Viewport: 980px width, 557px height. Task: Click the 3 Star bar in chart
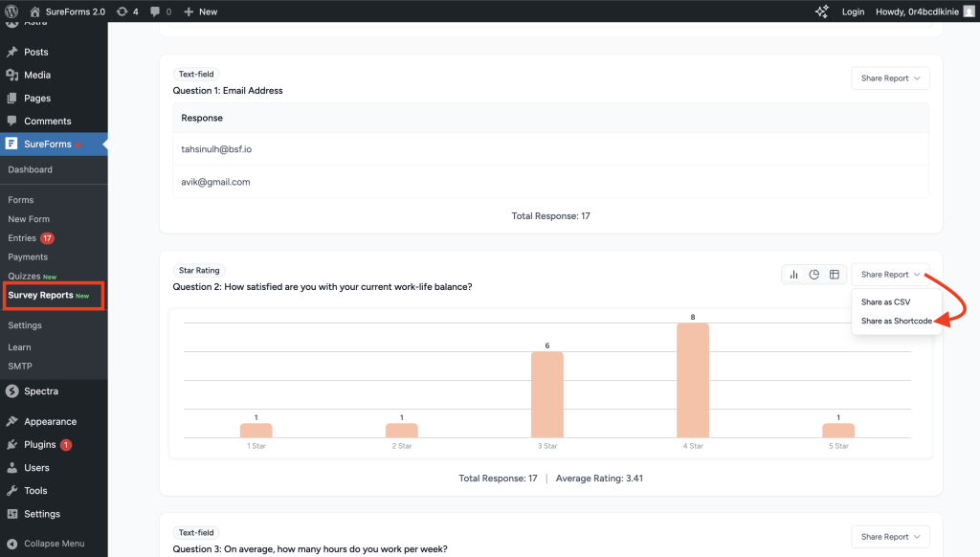[546, 394]
